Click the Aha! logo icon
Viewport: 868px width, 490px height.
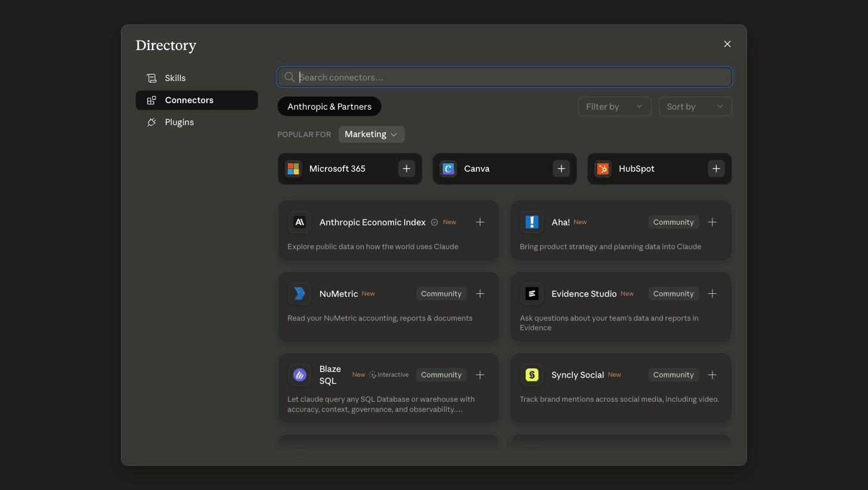click(x=532, y=222)
